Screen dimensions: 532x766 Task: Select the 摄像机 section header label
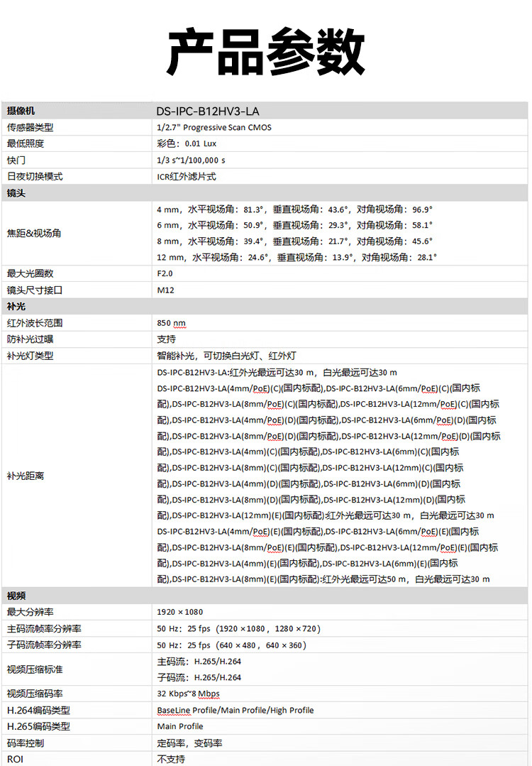tap(21, 111)
